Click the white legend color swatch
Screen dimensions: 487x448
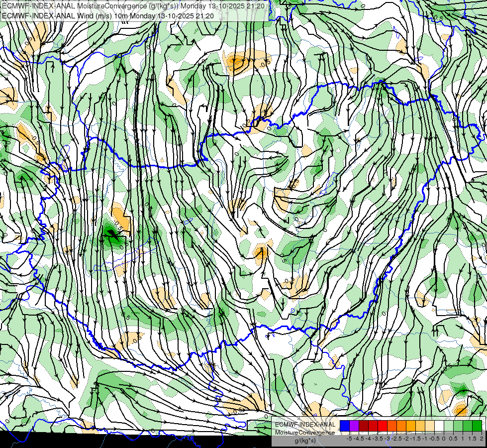tap(439, 426)
